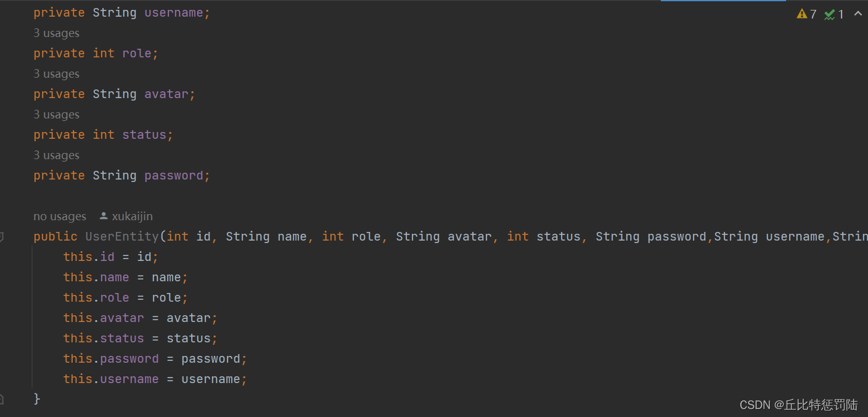Image resolution: width=868 pixels, height=417 pixels.
Task: Click the this.id = id assignment line
Action: point(111,257)
